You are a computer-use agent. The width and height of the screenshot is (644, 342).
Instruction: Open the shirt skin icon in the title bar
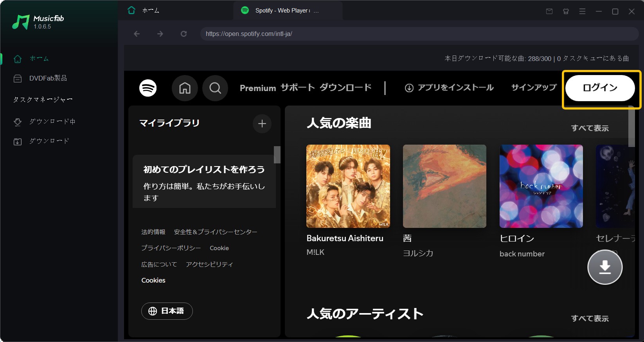[566, 11]
